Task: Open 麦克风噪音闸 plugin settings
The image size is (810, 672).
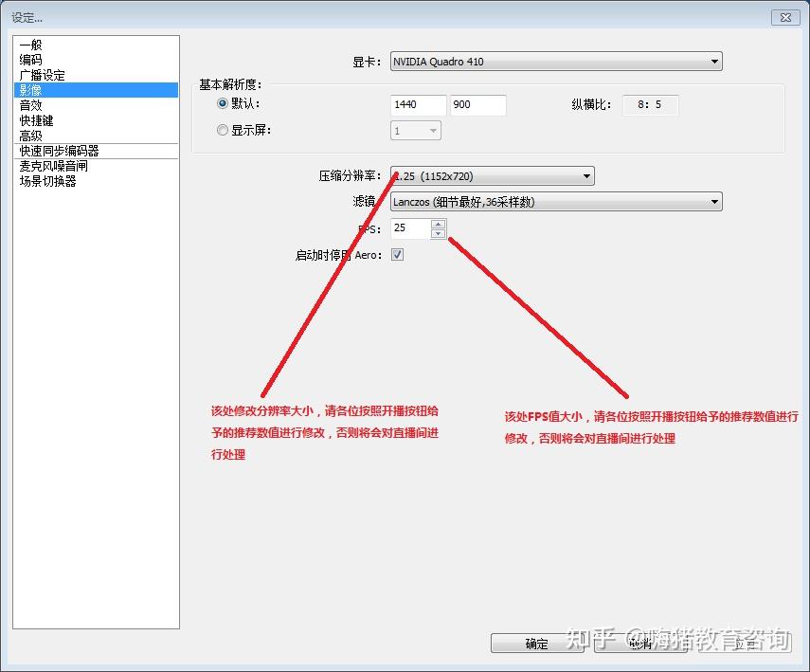Action: [x=96, y=166]
